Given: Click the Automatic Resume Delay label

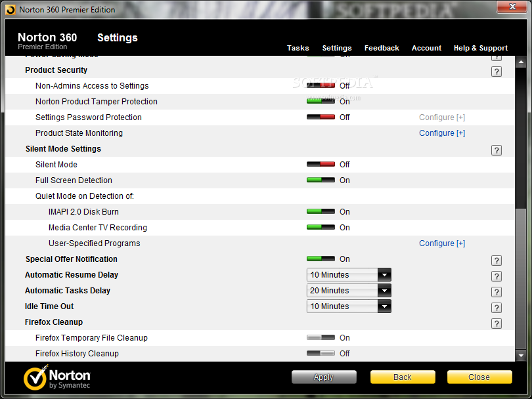Looking at the screenshot, I should (71, 274).
